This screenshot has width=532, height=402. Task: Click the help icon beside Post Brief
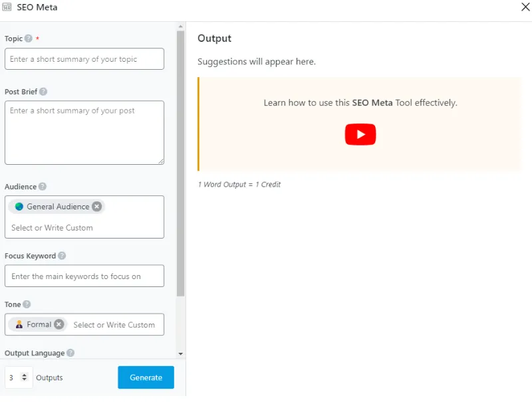(43, 92)
